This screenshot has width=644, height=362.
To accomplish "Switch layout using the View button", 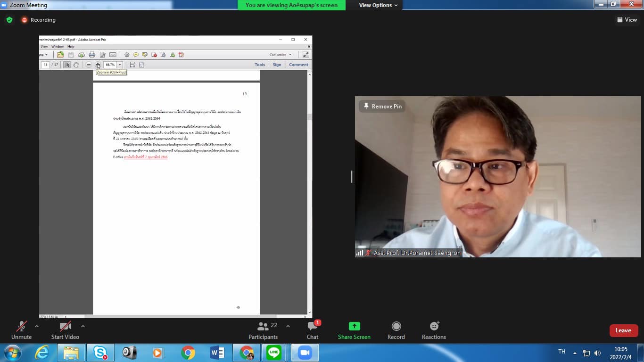I will pyautogui.click(x=627, y=20).
